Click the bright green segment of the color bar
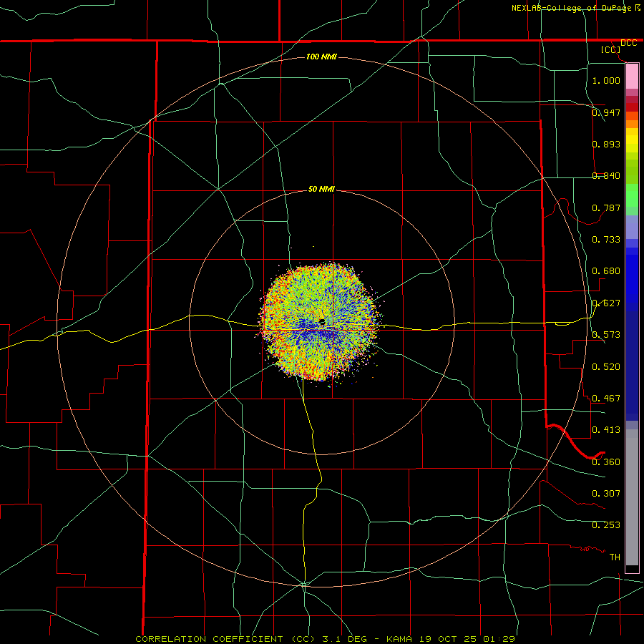Screen dimensions: 644x644 coord(632,195)
